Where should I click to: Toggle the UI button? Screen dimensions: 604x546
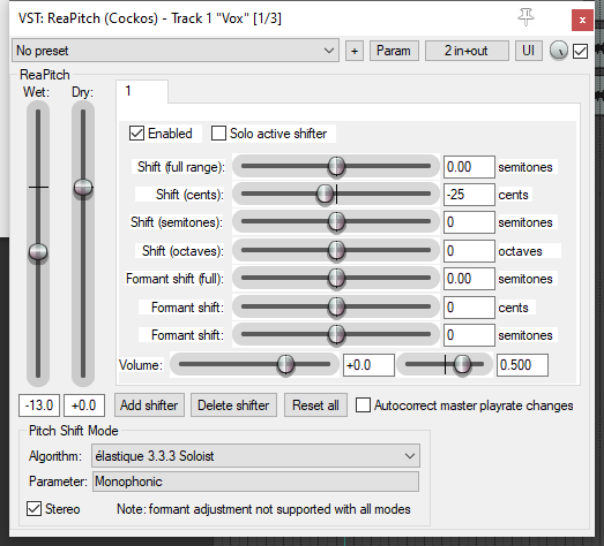tap(528, 51)
